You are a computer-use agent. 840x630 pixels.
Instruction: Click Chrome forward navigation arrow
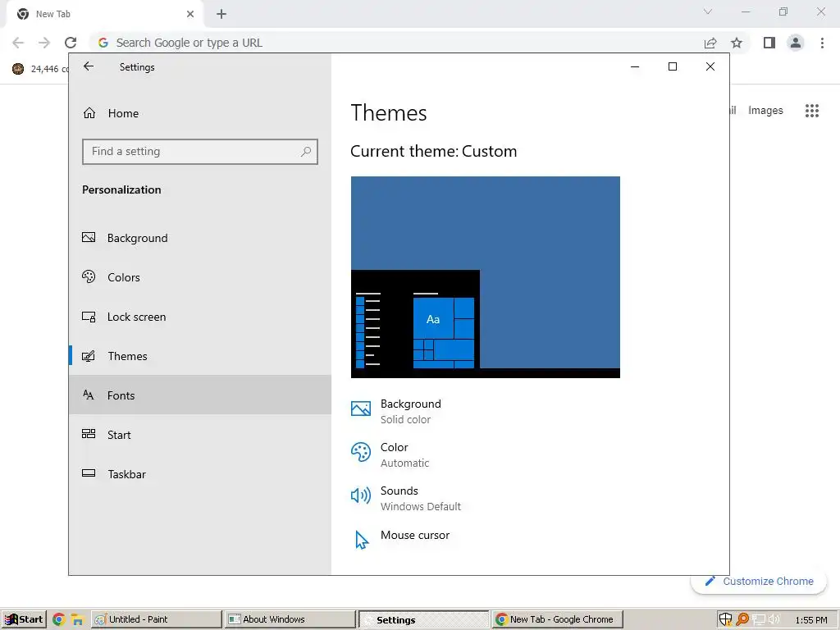44,43
